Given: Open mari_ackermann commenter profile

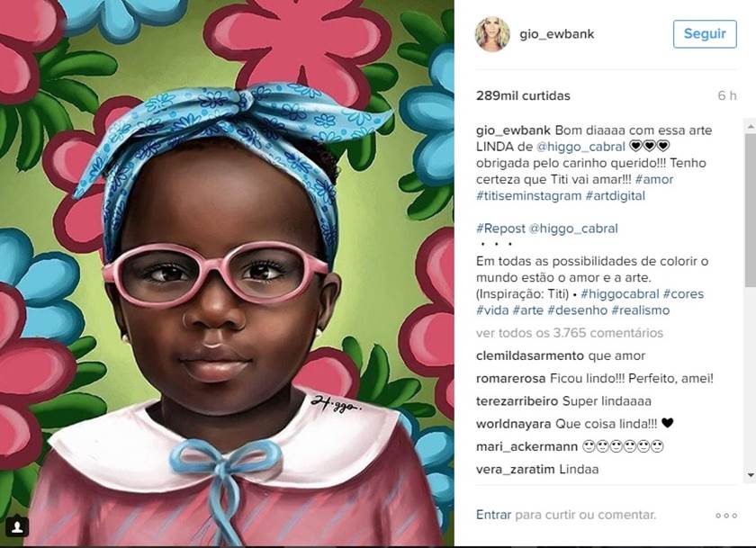Looking at the screenshot, I should [x=526, y=446].
